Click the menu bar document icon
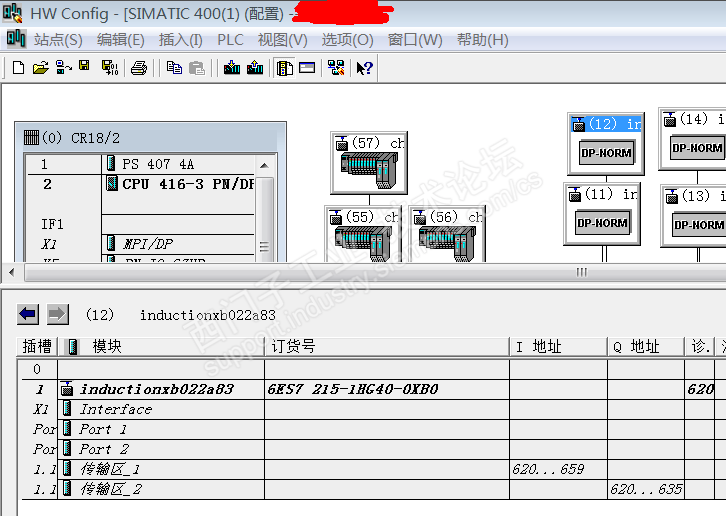This screenshot has width=726, height=516. pyautogui.click(x=16, y=38)
